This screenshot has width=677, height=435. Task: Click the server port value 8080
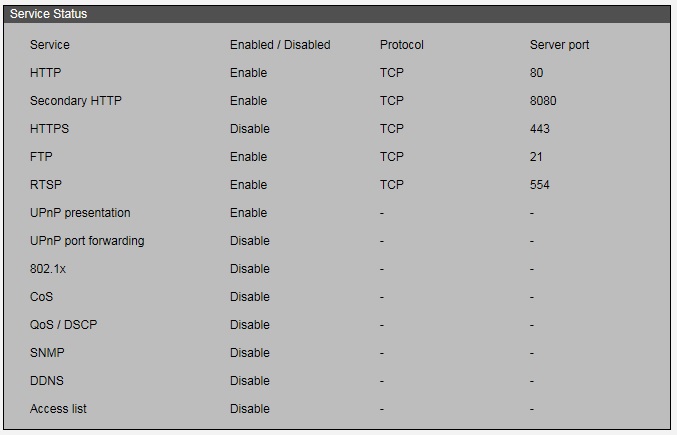pos(543,101)
